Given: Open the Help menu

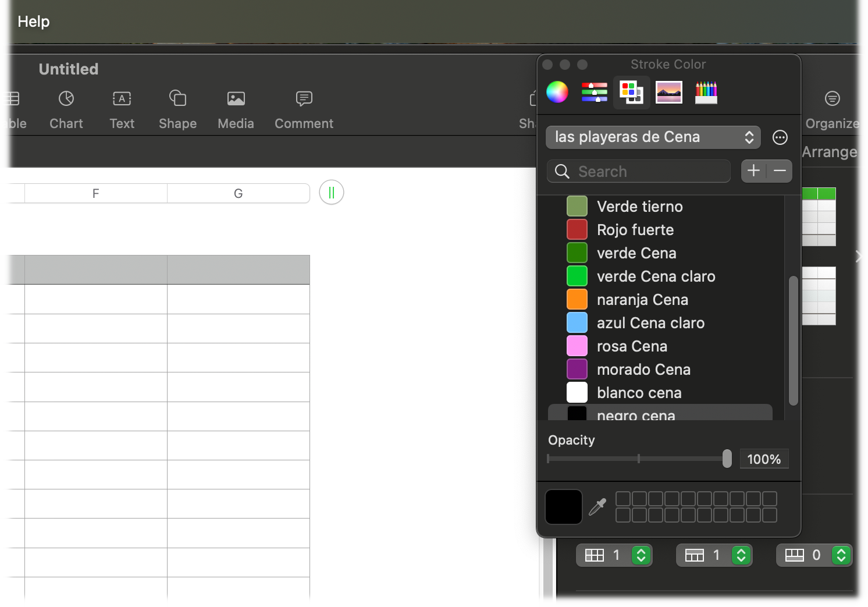Looking at the screenshot, I should point(34,22).
